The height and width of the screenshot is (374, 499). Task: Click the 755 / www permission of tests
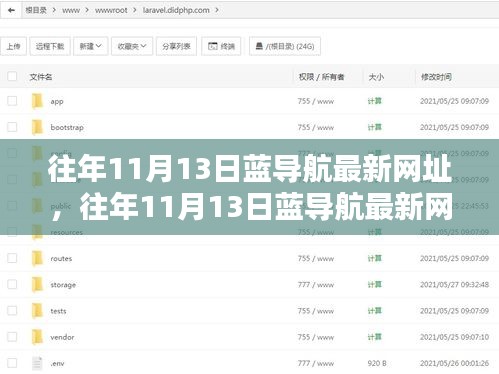316,311
